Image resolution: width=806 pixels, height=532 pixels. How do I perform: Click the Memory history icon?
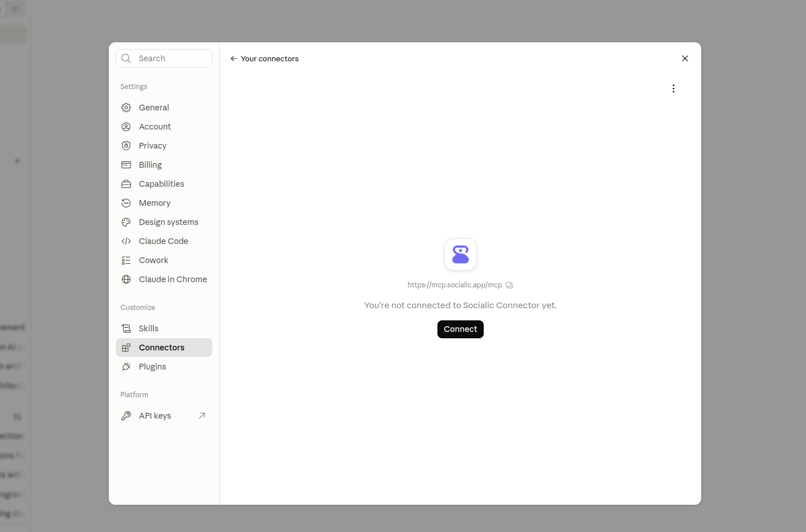126,203
